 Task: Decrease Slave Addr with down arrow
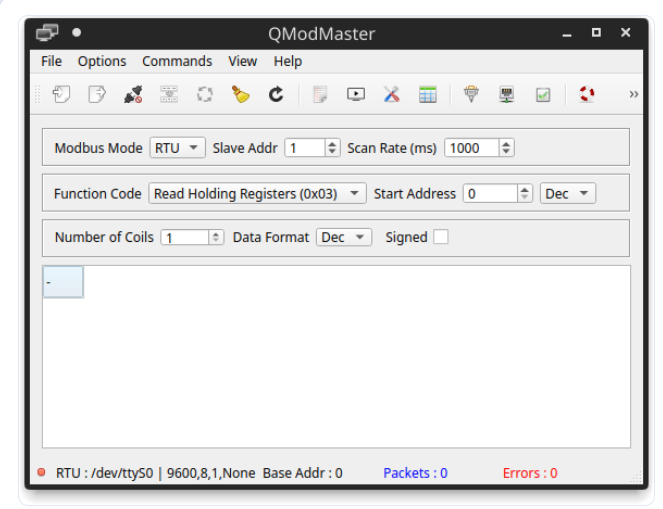(332, 152)
